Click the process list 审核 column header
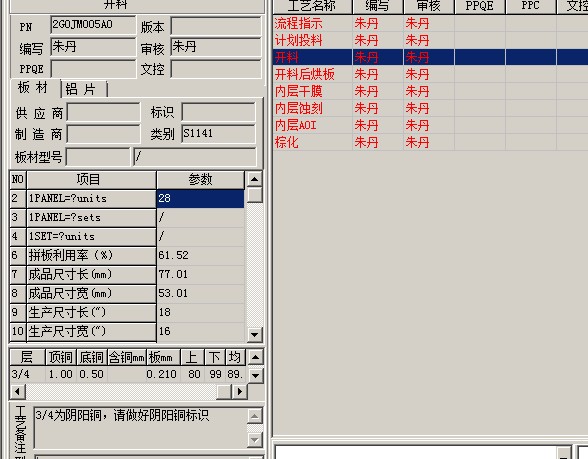Screen dimensions: 588x459 (x=429, y=6)
